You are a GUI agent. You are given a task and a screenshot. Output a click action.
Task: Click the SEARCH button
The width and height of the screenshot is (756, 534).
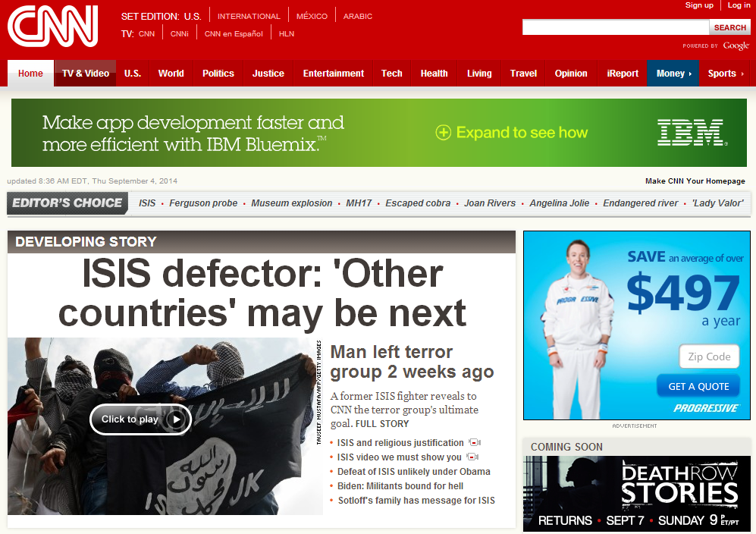pos(729,27)
